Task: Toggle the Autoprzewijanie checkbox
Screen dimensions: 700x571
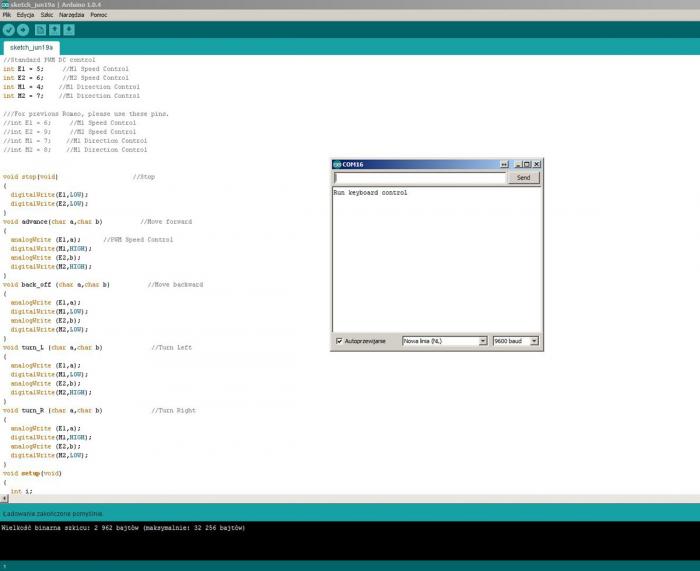Action: [x=339, y=341]
